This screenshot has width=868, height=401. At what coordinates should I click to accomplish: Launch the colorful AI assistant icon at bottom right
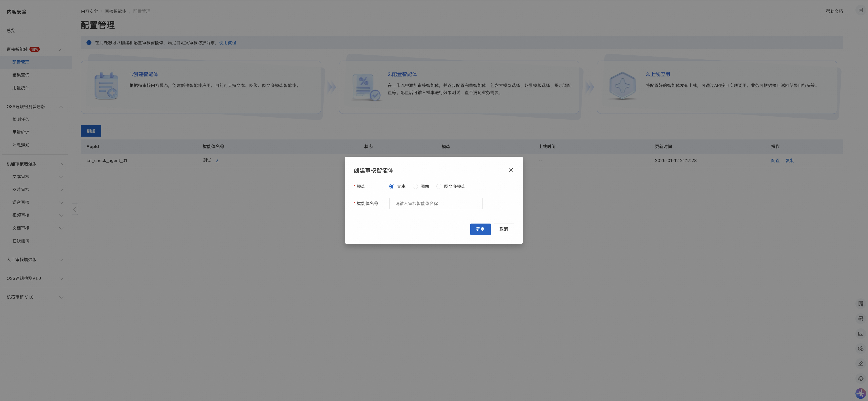(x=861, y=393)
